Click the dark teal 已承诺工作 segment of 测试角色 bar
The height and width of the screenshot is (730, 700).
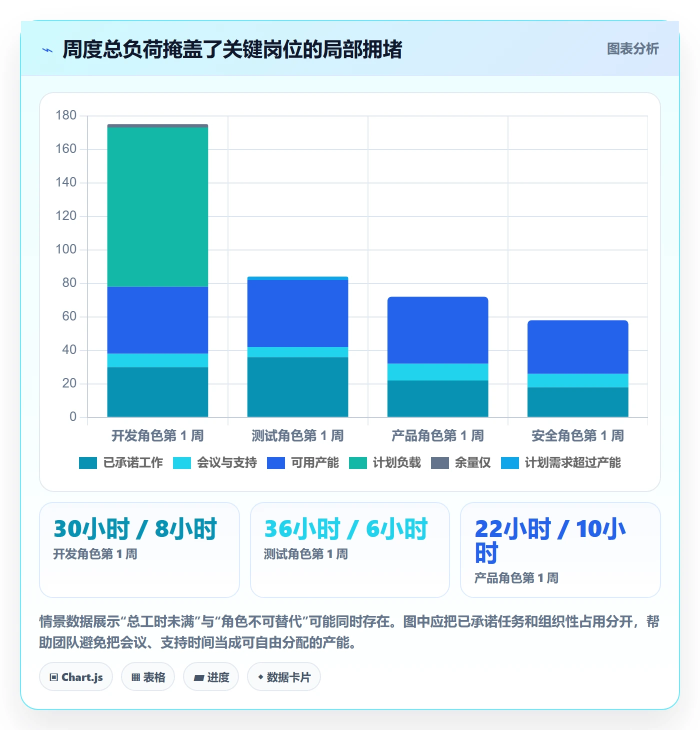coord(297,387)
